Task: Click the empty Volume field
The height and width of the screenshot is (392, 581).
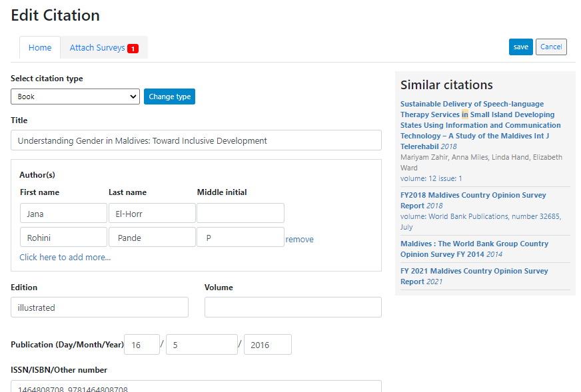Action: pos(292,307)
